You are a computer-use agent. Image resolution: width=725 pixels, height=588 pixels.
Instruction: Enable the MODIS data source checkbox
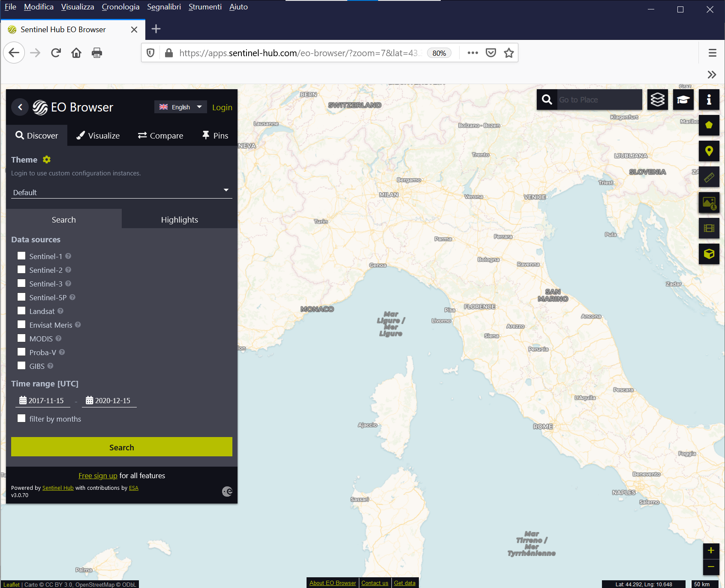tap(21, 338)
